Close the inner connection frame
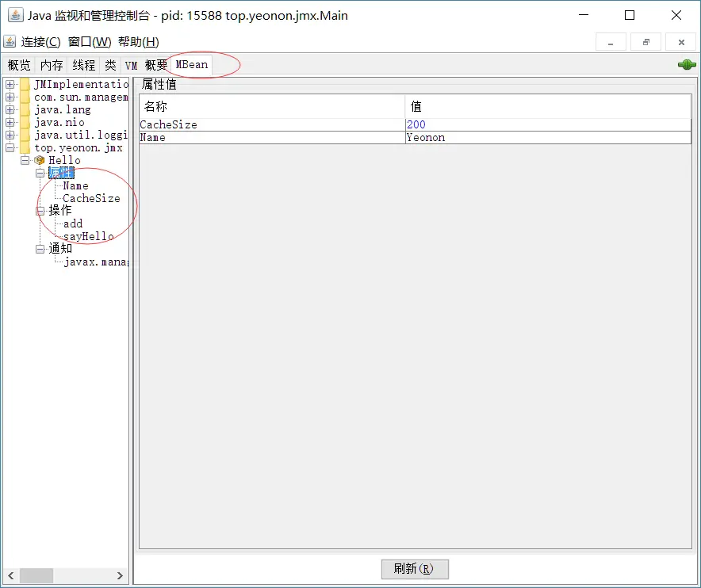This screenshot has height=588, width=701. point(681,42)
